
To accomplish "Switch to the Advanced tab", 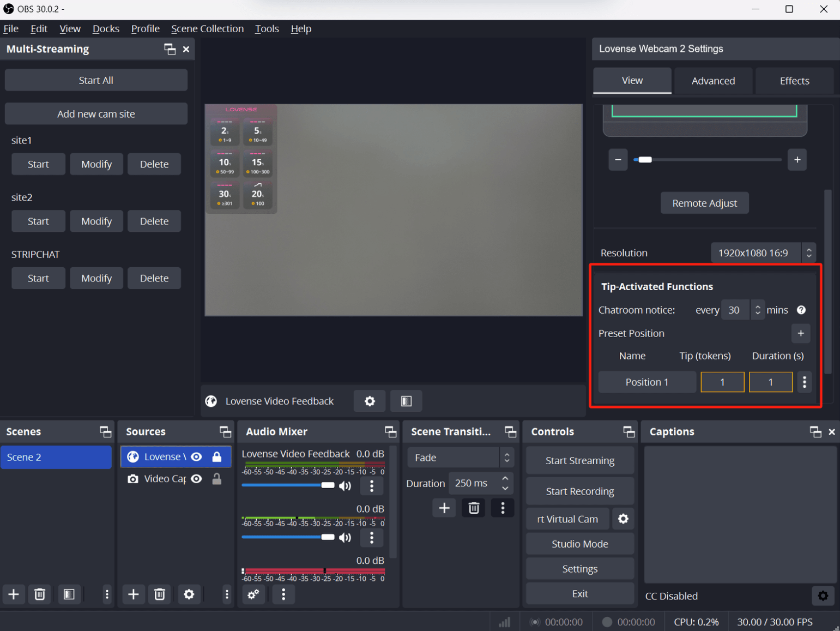I will [712, 81].
